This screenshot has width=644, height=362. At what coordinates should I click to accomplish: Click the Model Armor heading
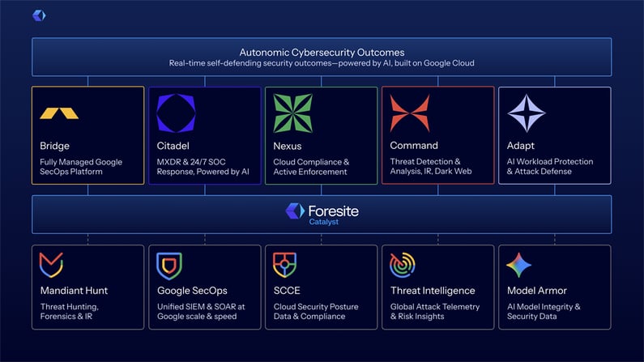(537, 291)
